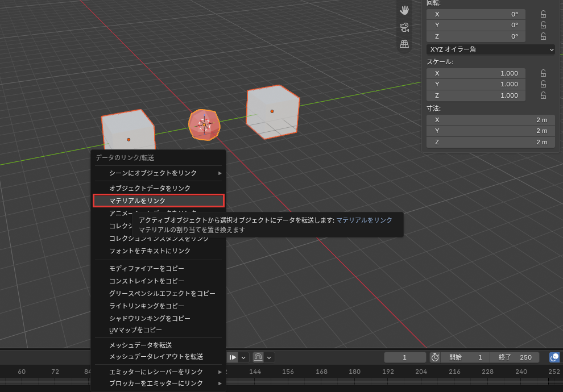This screenshot has width=563, height=392.
Task: Choose マテリアルをリンク from the menu
Action: tap(158, 201)
